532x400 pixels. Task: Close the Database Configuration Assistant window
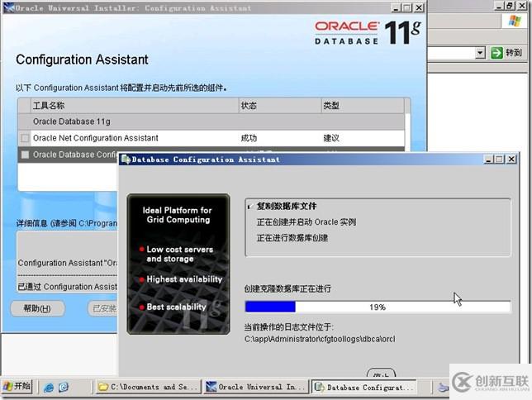point(511,160)
